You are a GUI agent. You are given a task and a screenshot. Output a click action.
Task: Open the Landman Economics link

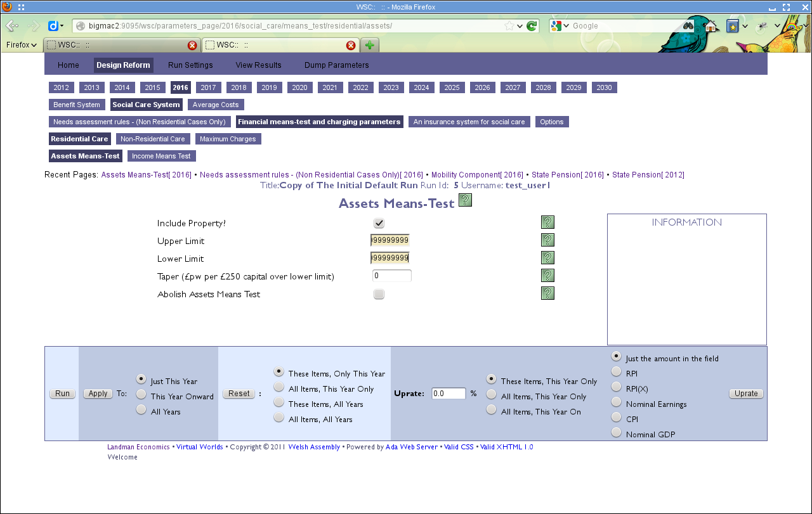(x=138, y=446)
